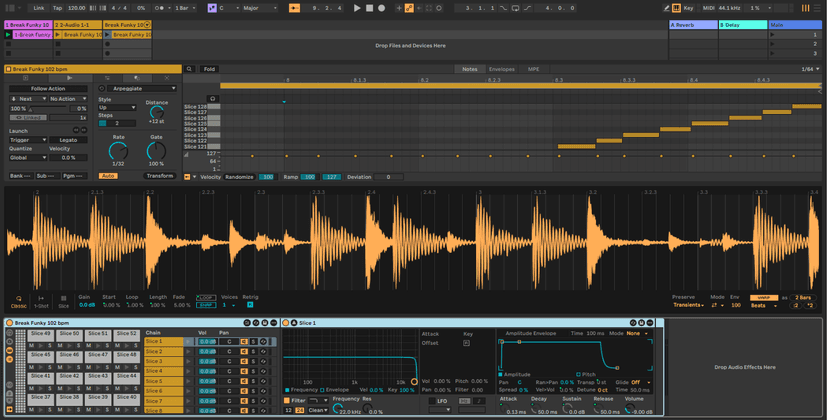Image resolution: width=828 pixels, height=420 pixels.
Task: Open the pencil Draw Mode icon
Action: click(x=667, y=8)
